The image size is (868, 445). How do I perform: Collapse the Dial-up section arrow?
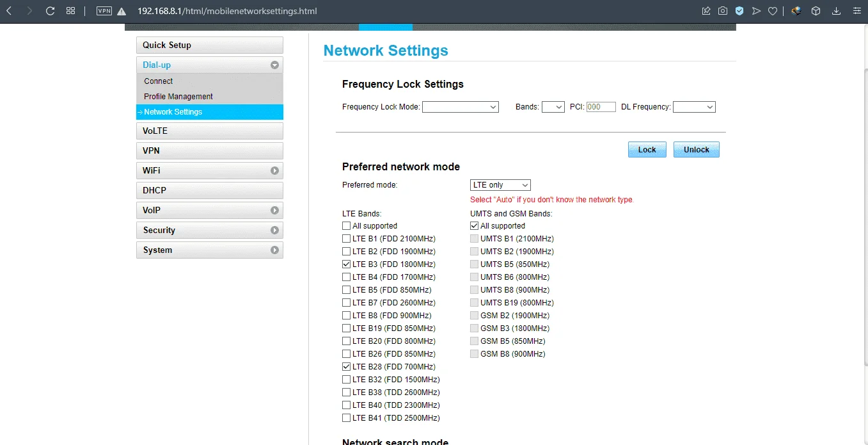click(274, 65)
